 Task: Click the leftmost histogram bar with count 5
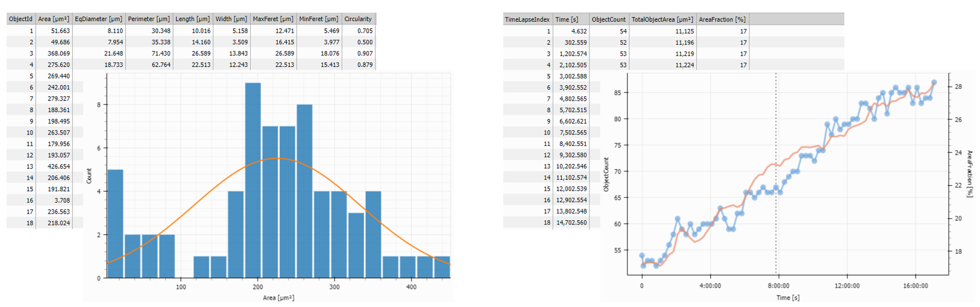tap(115, 223)
